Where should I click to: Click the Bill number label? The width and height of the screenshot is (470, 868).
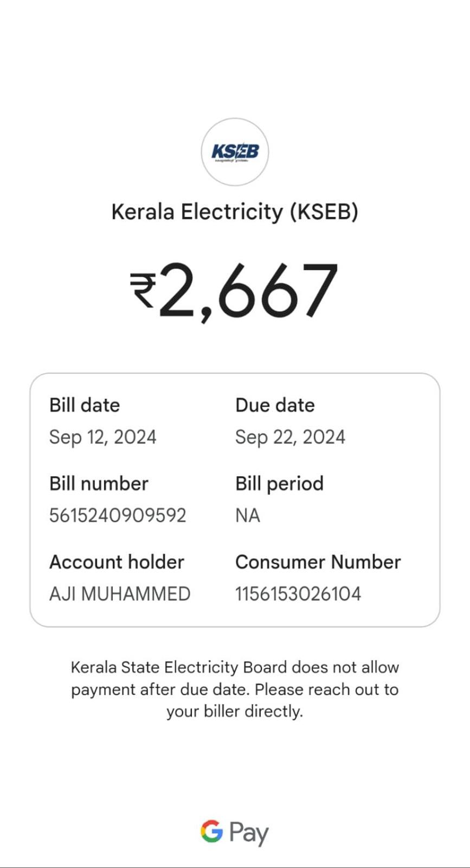point(99,483)
